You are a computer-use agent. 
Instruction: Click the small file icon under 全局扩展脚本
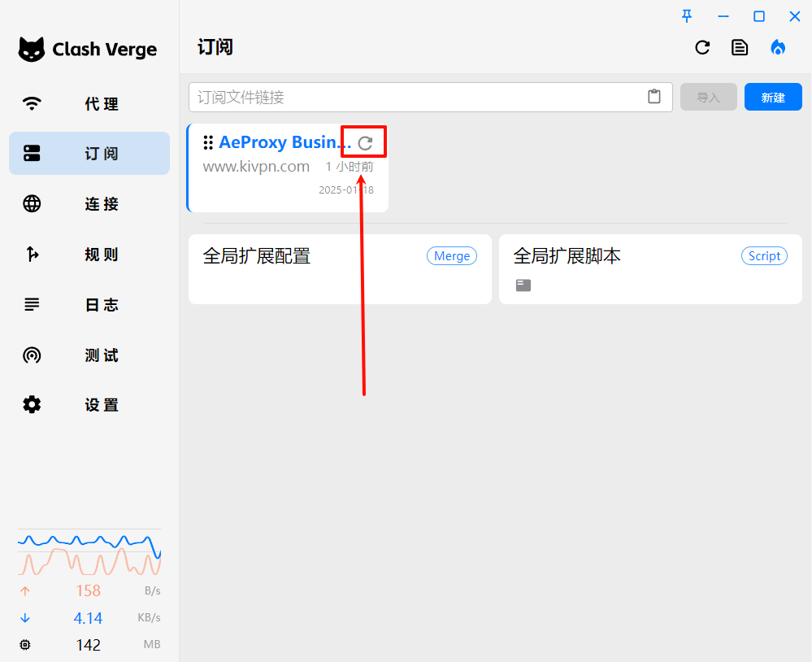click(x=523, y=285)
